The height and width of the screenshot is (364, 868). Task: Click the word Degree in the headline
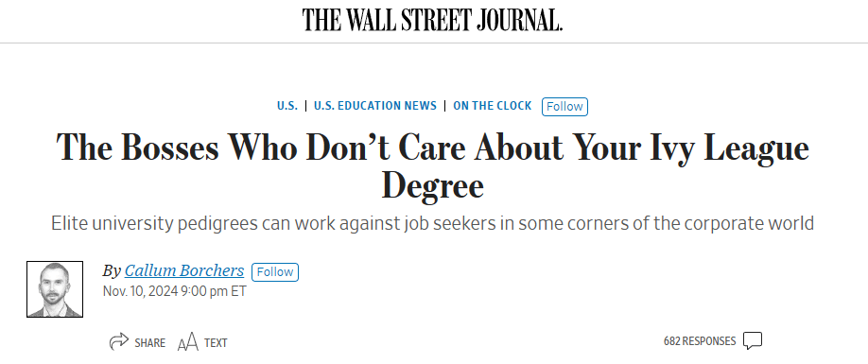click(432, 186)
